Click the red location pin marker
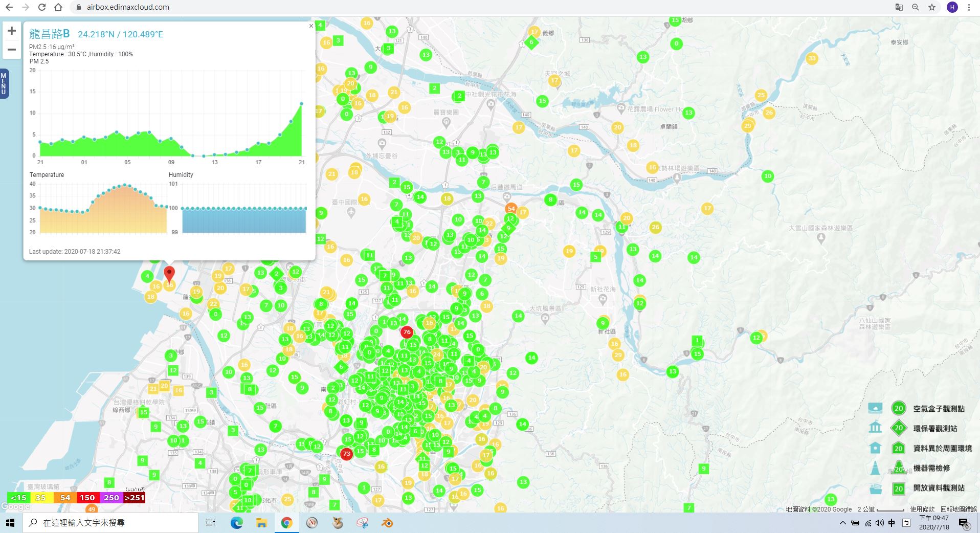Screen dimensions: 980x533 tap(169, 274)
